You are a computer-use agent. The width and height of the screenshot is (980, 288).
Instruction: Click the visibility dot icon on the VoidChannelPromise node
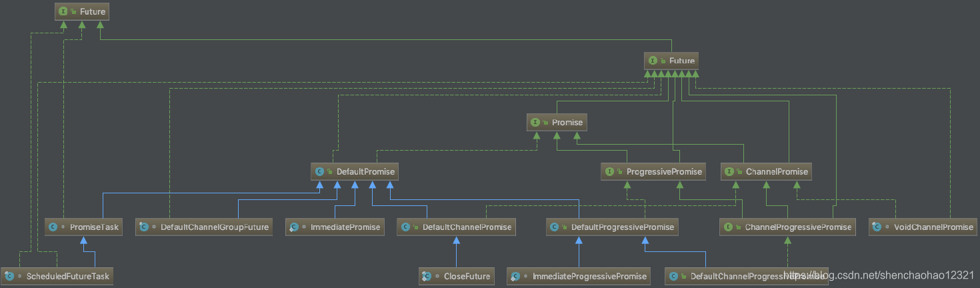(x=888, y=227)
